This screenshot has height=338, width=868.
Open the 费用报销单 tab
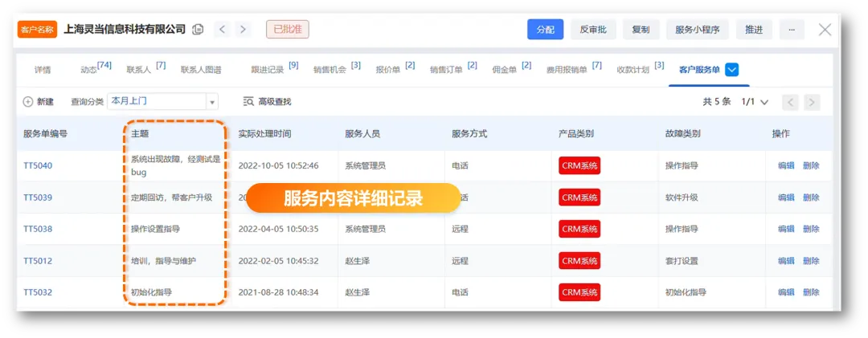[x=567, y=70]
